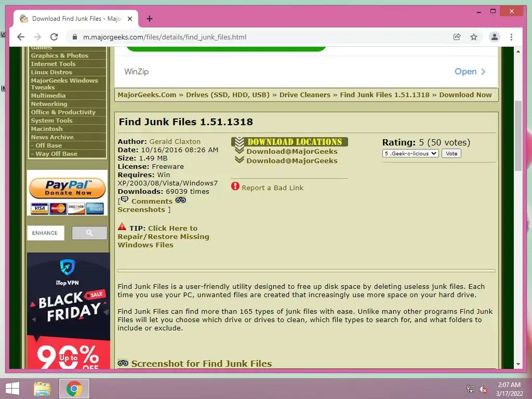Click the first Download@MajorGeeks link
Screen dimensions: 532x399
tap(292, 151)
